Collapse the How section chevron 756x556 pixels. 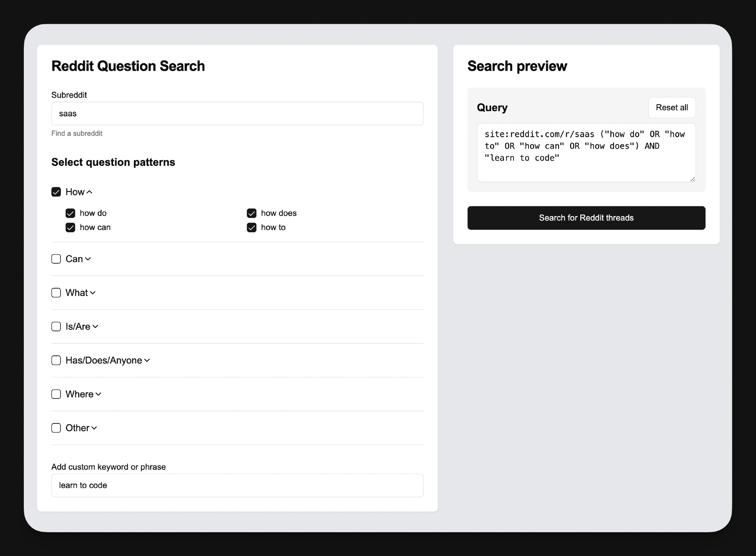coord(89,192)
